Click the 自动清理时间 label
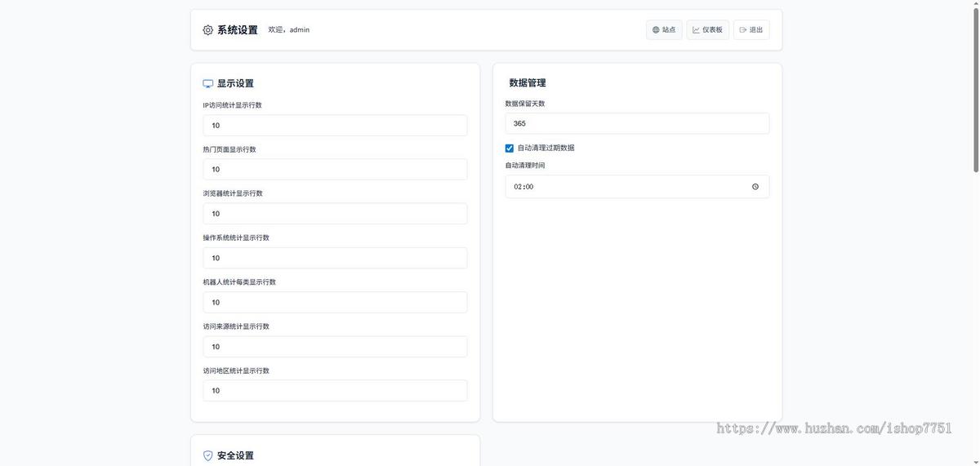Screen dimensions: 980x466 tap(525, 166)
